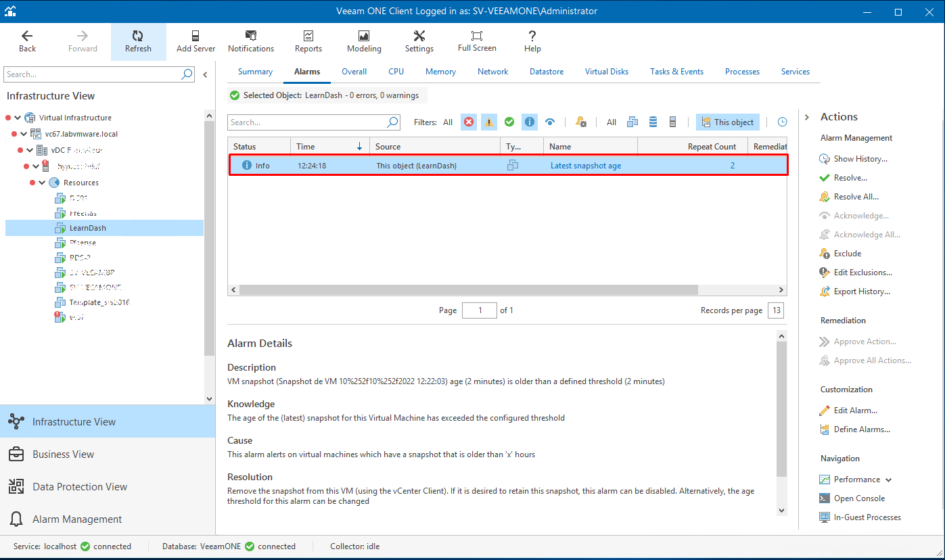Viewport: 945px width, 560px height.
Task: Switch to Data Protection View
Action: pos(108,487)
